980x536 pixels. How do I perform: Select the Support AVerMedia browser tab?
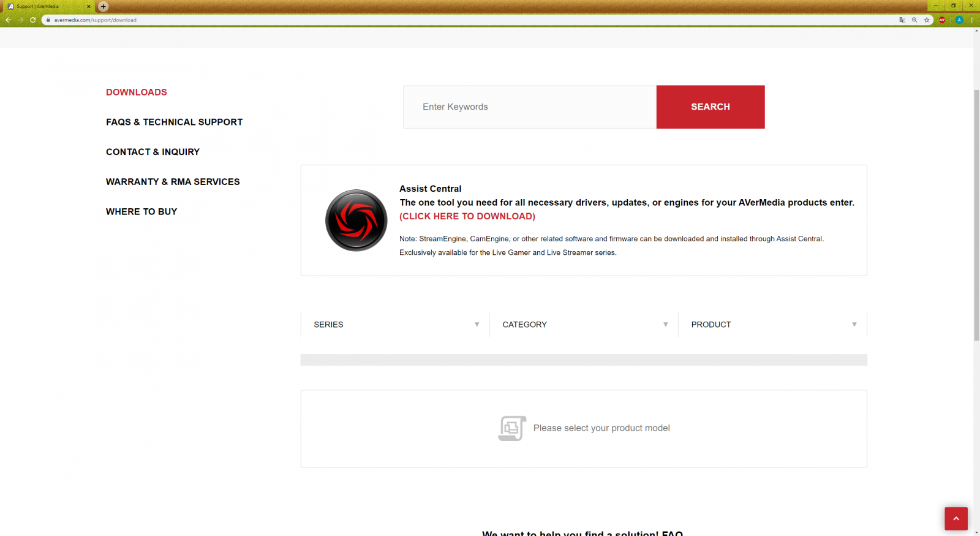(48, 6)
